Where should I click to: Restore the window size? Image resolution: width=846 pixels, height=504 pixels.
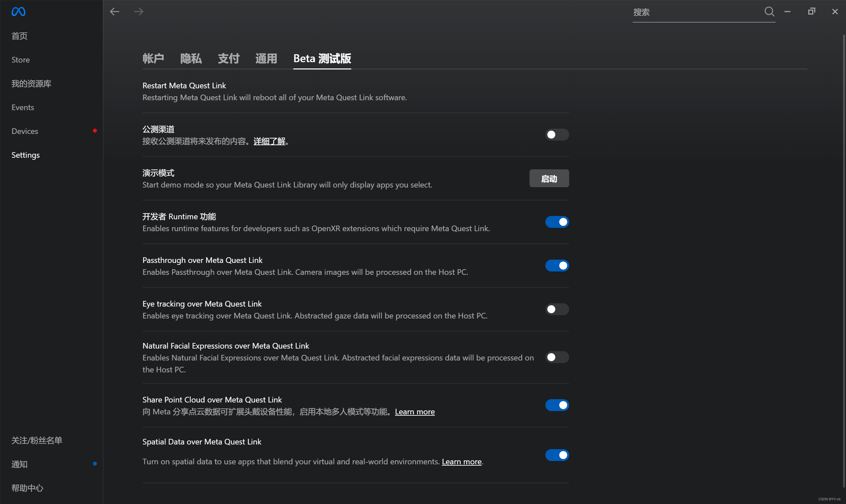[x=811, y=12]
